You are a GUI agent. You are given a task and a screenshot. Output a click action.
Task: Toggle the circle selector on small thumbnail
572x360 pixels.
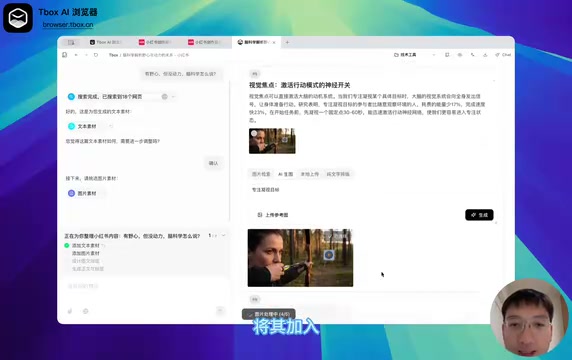254,133
